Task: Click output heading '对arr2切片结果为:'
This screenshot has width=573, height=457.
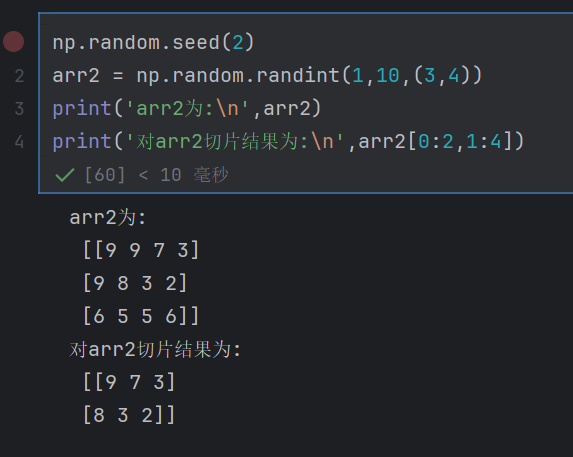Action: 155,350
